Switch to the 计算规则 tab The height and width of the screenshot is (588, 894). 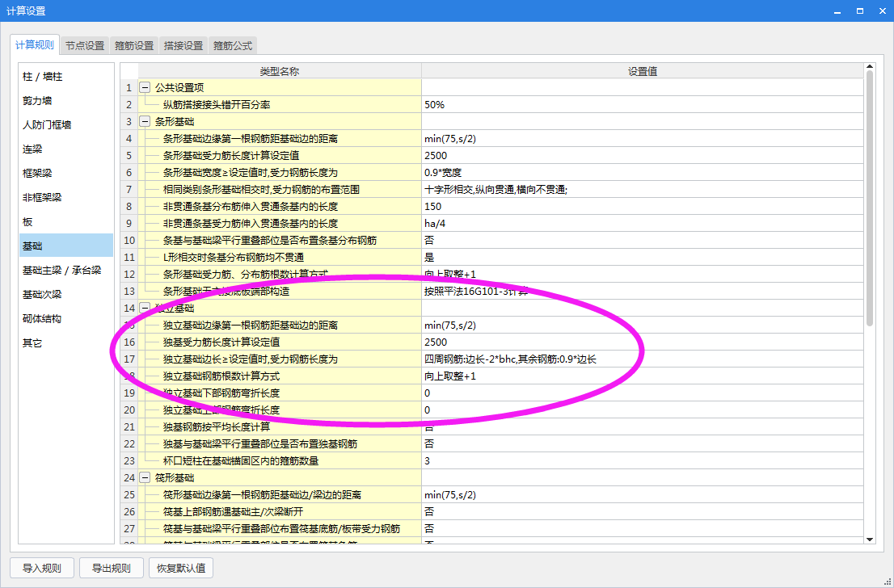pos(35,45)
